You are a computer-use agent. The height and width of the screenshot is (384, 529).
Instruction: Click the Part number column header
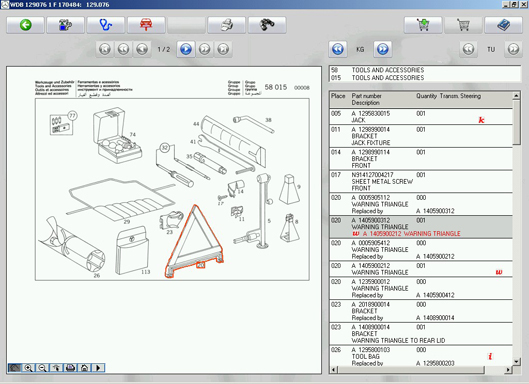point(366,96)
